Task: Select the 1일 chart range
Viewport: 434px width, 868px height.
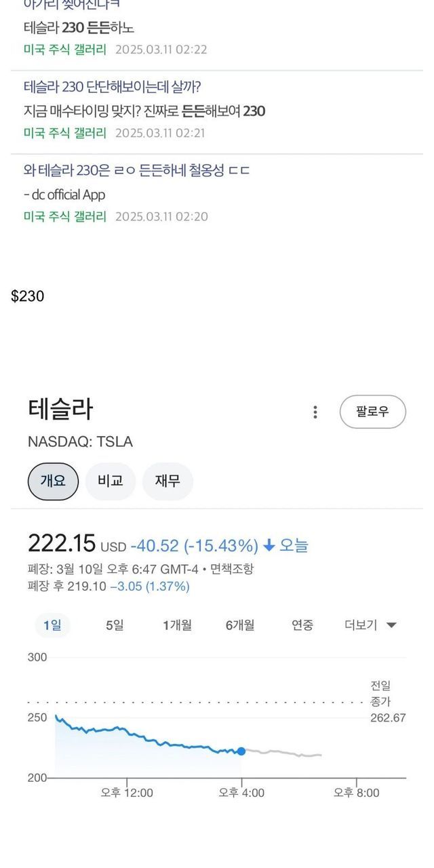Action: (x=52, y=625)
